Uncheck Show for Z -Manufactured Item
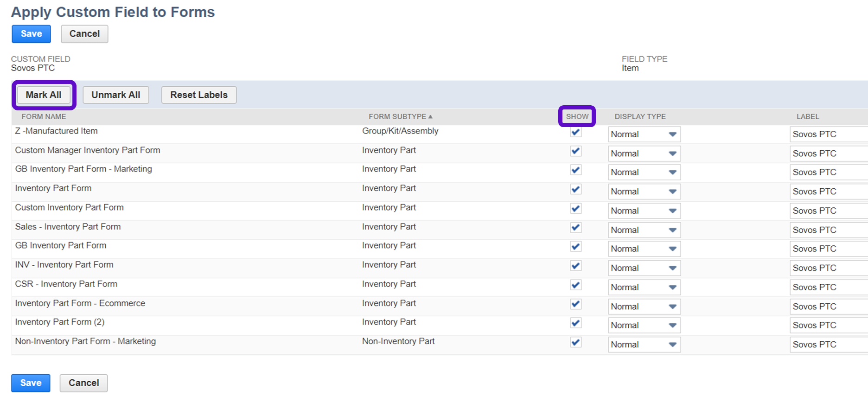This screenshot has height=403, width=868. tap(576, 132)
